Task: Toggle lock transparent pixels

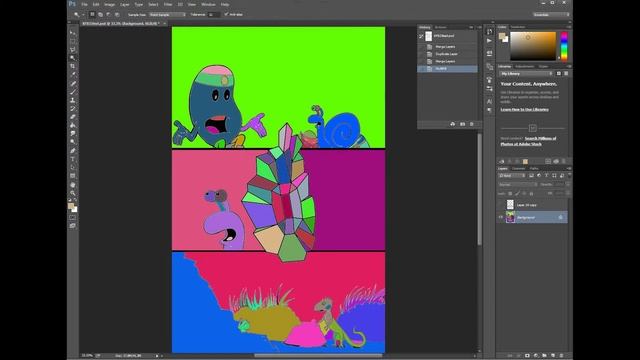Action: [x=510, y=193]
